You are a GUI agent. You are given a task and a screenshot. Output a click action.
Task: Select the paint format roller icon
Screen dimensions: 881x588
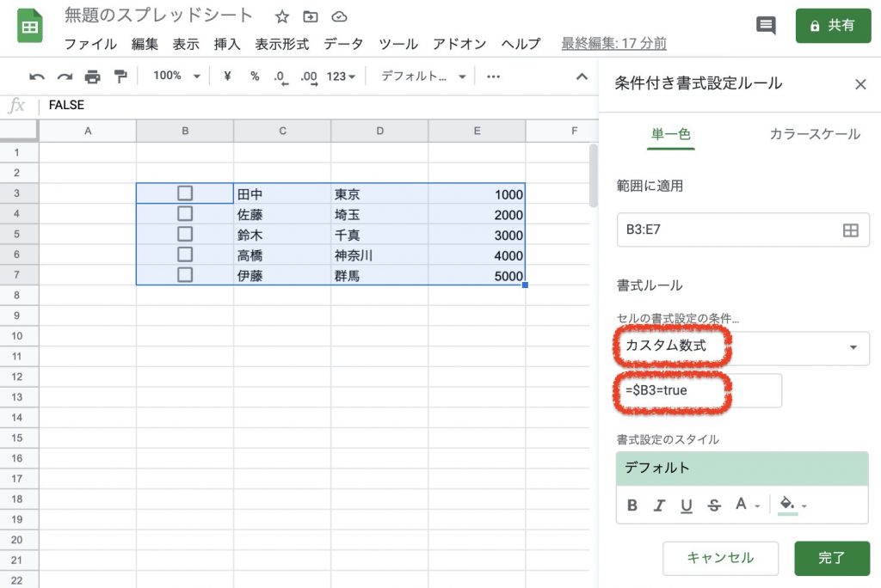[120, 77]
